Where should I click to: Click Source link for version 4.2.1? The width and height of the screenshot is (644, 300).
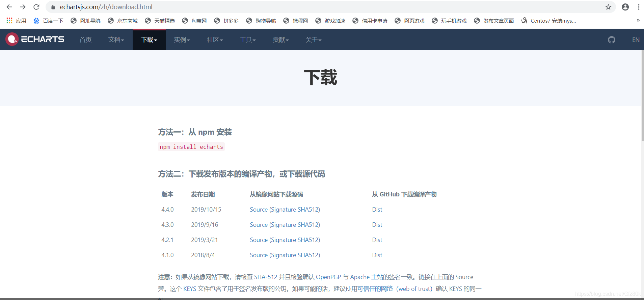pos(259,240)
